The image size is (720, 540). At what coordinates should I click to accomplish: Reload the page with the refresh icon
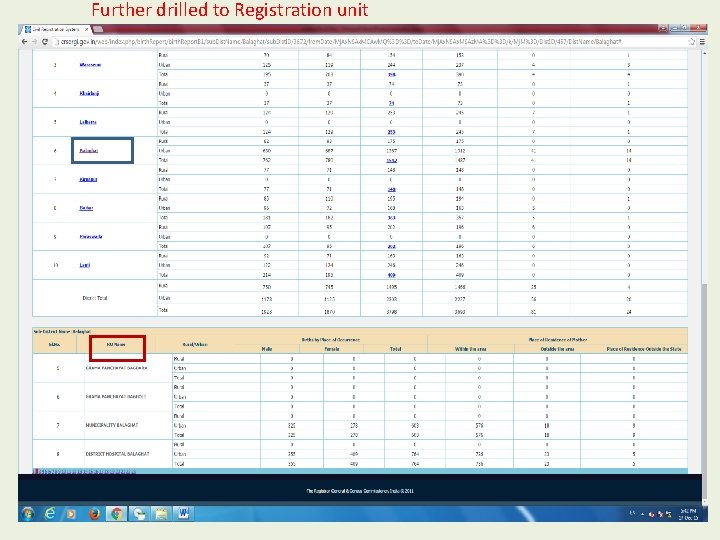45,42
